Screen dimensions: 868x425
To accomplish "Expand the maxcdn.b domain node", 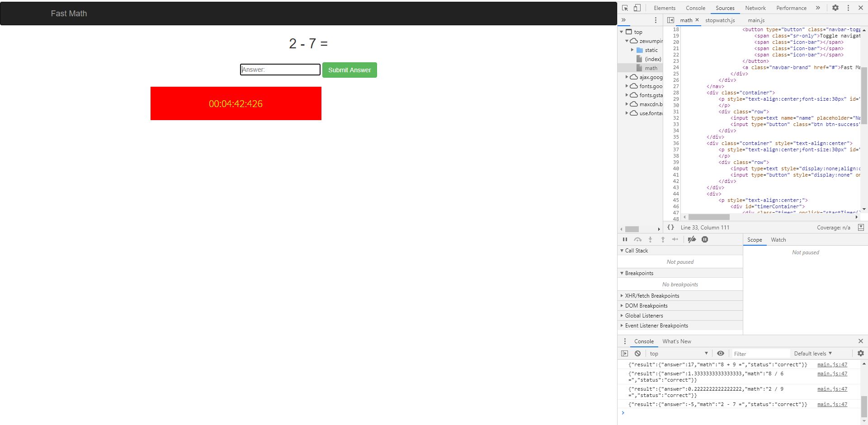I will point(627,104).
